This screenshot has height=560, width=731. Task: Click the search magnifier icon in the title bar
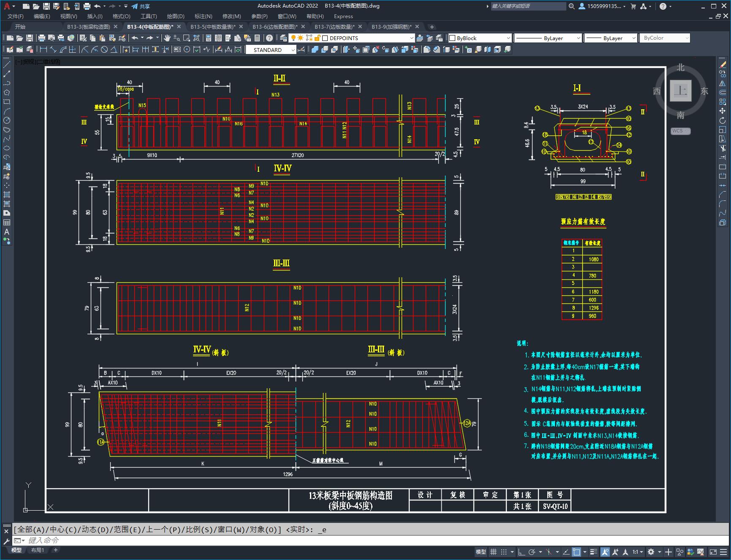(x=571, y=6)
